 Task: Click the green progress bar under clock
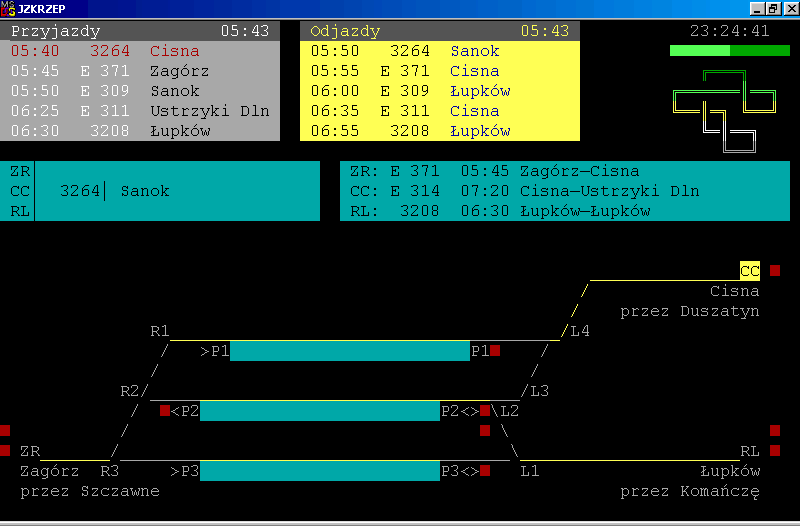pyautogui.click(x=730, y=50)
